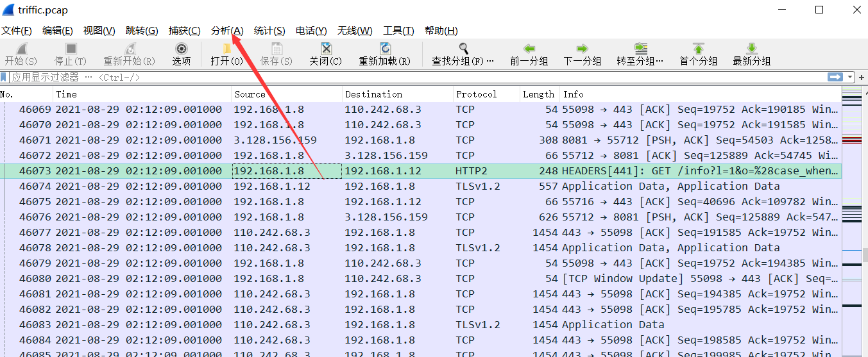Sort by the Info column header
Image resolution: width=868 pixels, height=357 pixels.
point(700,94)
